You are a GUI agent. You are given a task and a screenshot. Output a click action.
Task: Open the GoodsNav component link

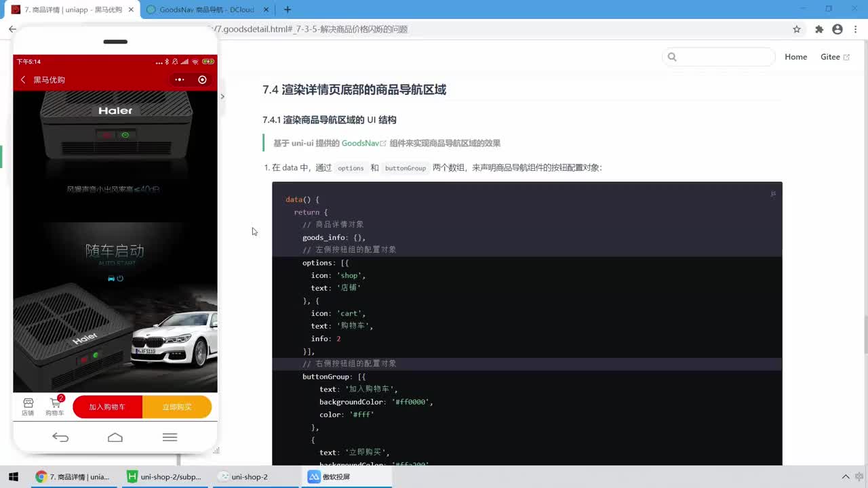click(x=363, y=143)
